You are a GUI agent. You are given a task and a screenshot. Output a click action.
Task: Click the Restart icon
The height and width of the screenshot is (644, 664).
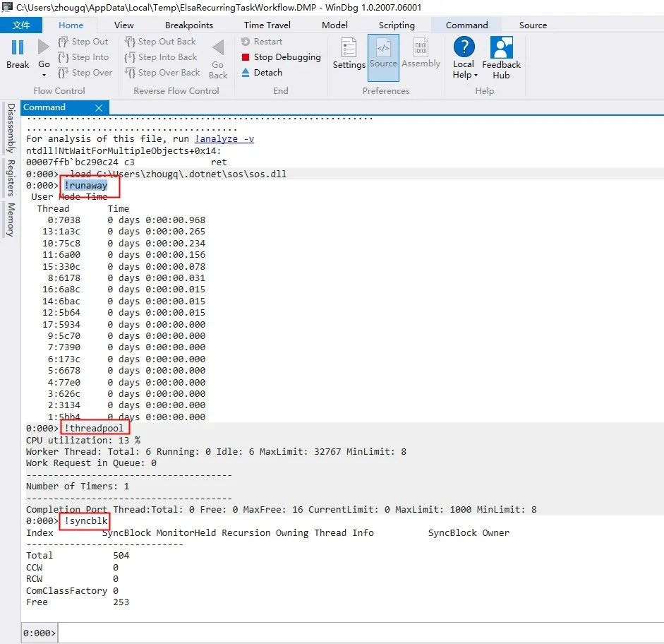[245, 42]
